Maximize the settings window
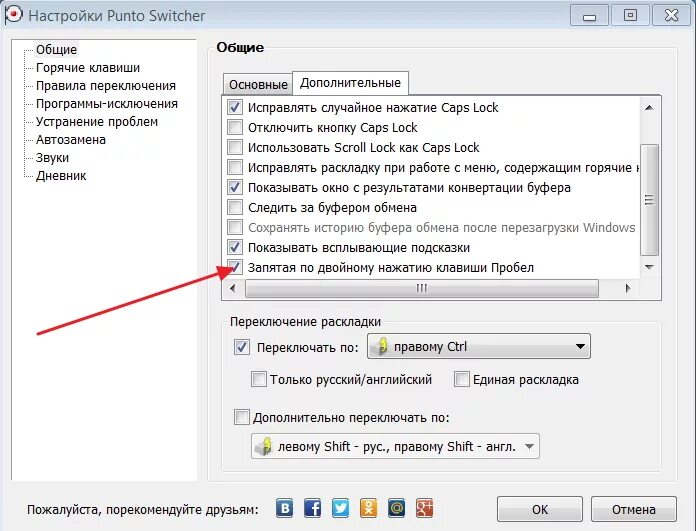This screenshot has width=696, height=531. click(630, 16)
